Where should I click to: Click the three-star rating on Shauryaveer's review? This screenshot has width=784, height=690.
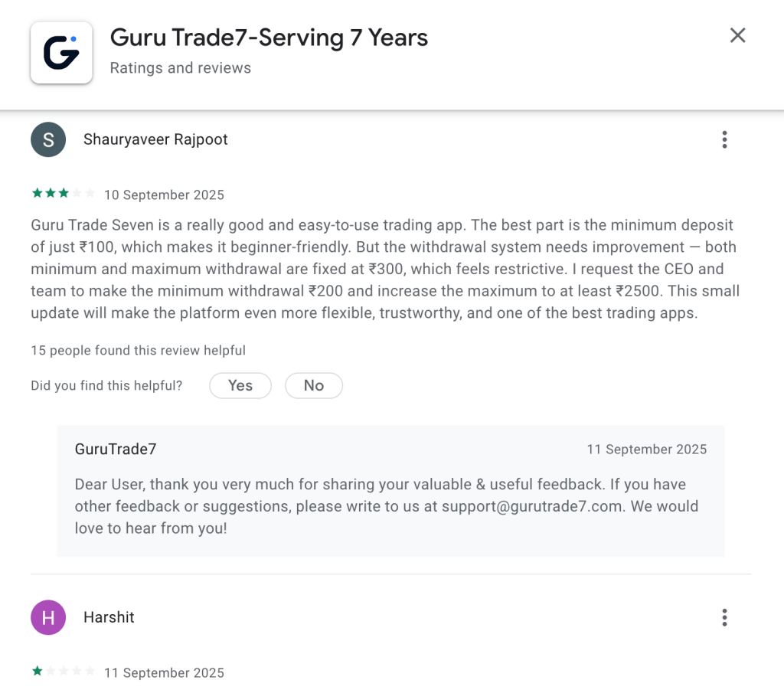[63, 194]
